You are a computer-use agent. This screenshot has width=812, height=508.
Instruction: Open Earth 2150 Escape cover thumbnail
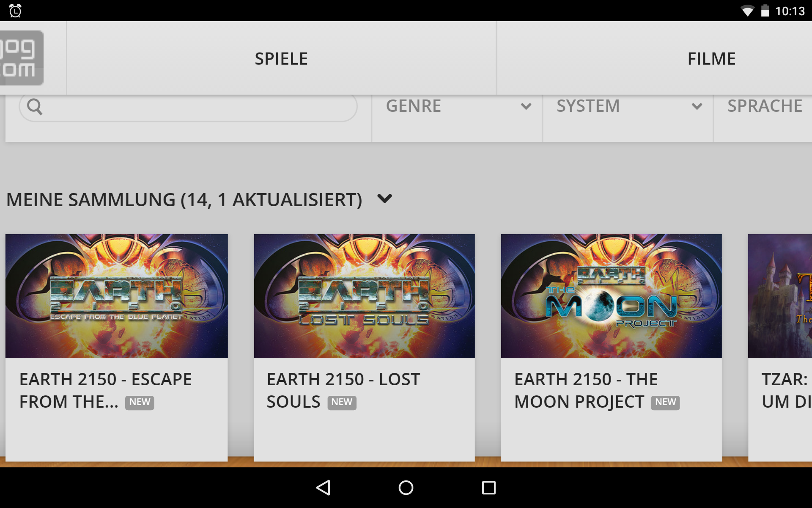pyautogui.click(x=117, y=296)
